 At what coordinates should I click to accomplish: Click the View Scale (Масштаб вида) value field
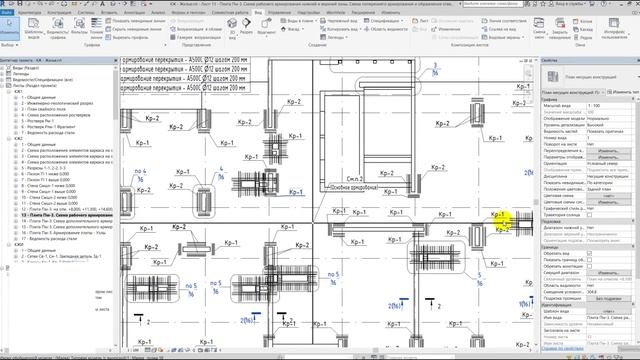click(x=609, y=106)
